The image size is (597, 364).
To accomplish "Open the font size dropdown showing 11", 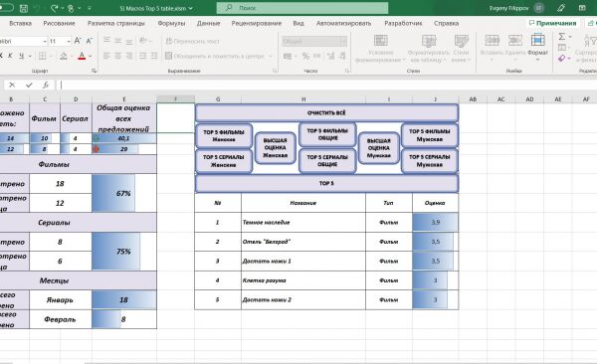I will pyautogui.click(x=69, y=41).
